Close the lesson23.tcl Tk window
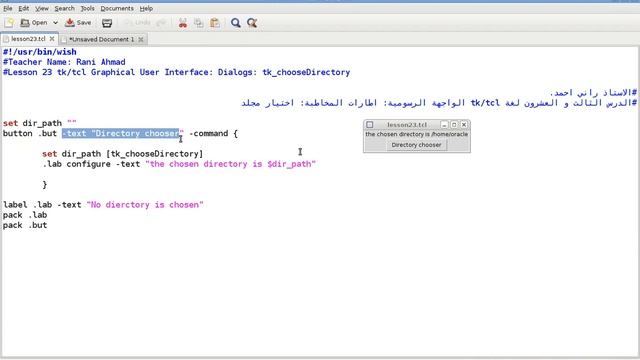The width and height of the screenshot is (640, 360). pyautogui.click(x=464, y=124)
